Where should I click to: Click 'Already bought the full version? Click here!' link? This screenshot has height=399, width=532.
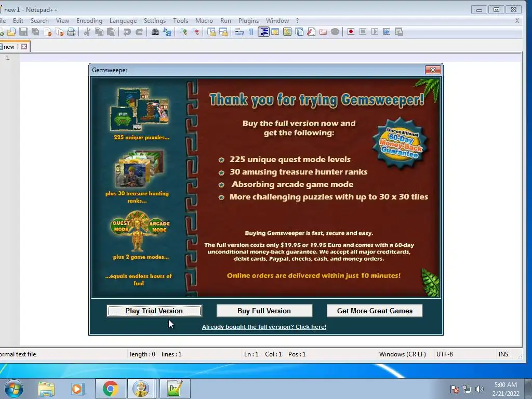click(x=264, y=327)
